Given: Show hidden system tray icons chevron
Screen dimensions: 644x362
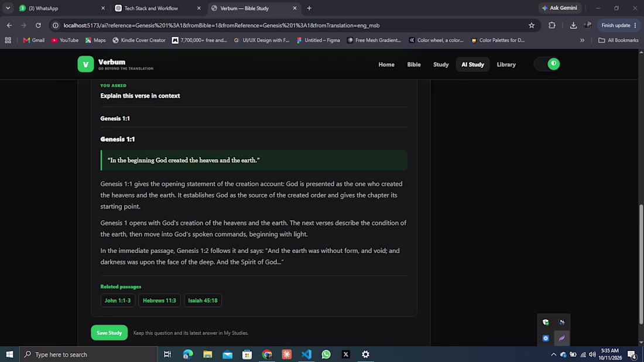Looking at the screenshot, I should coord(553,354).
